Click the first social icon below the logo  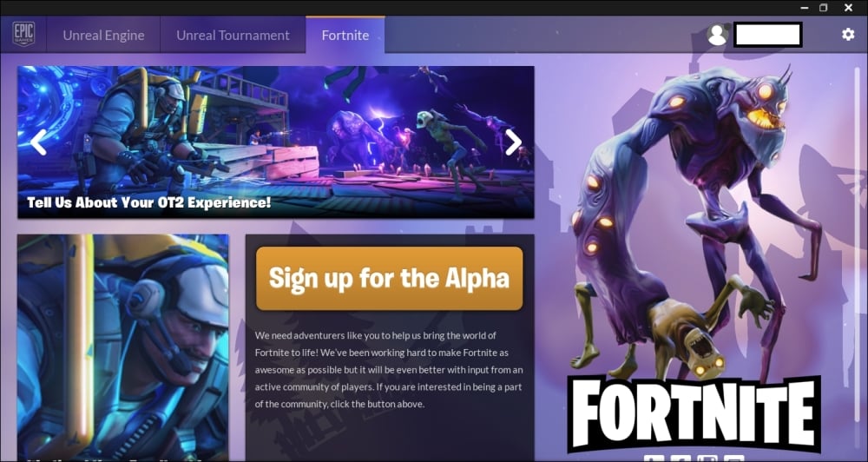coord(654,459)
